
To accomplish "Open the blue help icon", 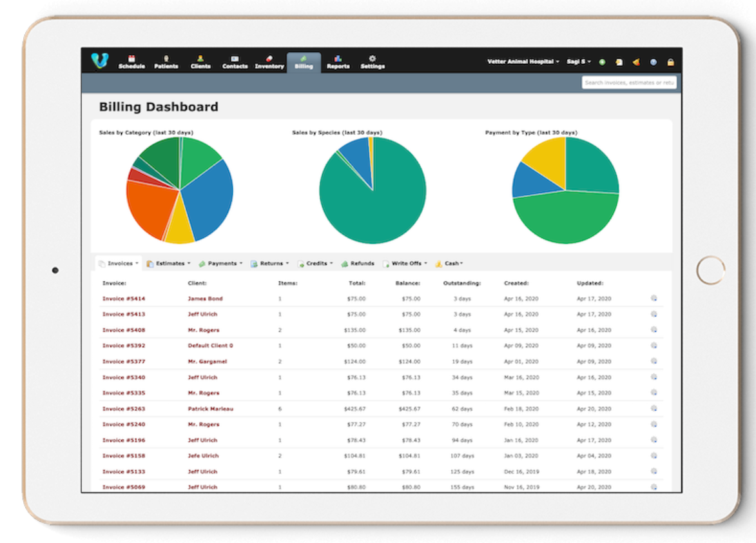I will 652,61.
